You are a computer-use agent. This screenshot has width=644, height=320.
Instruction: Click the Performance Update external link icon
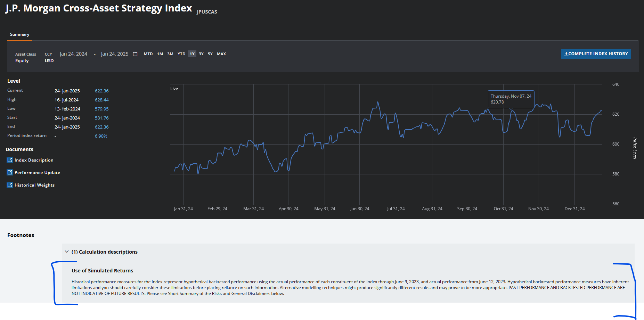coord(10,172)
